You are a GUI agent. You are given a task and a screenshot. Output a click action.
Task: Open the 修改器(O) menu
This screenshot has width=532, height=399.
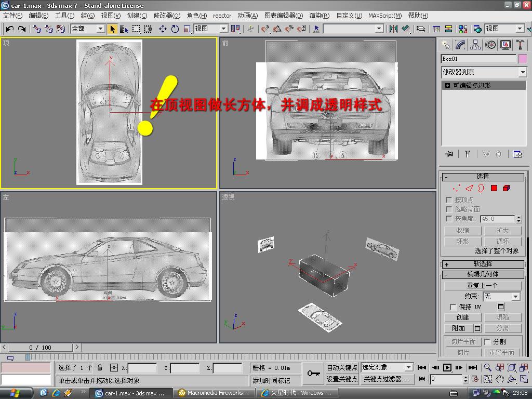(x=167, y=16)
